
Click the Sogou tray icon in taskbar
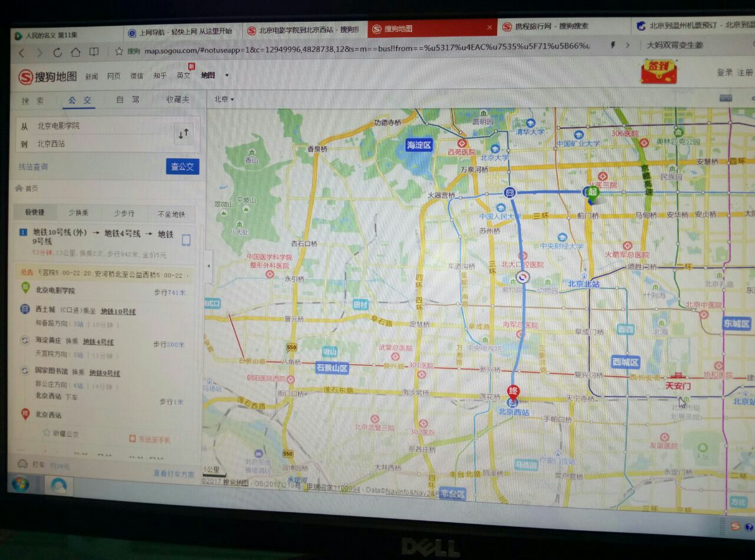pyautogui.click(x=735, y=526)
